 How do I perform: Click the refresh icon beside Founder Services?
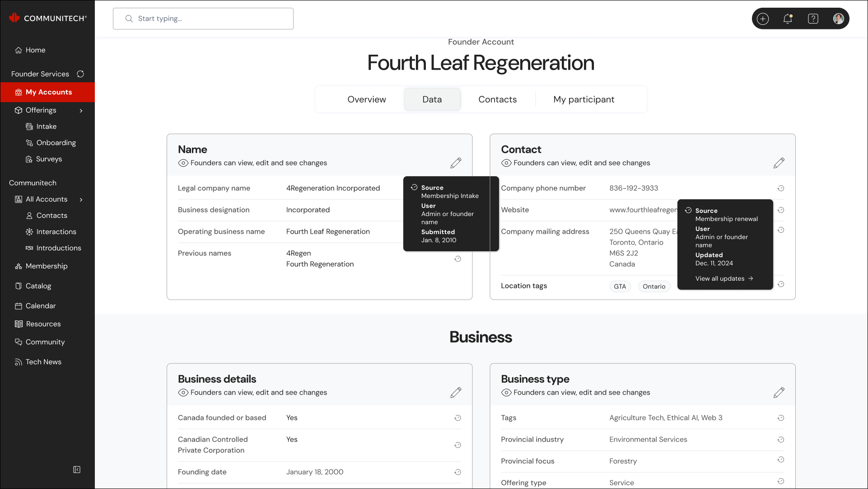coord(80,74)
